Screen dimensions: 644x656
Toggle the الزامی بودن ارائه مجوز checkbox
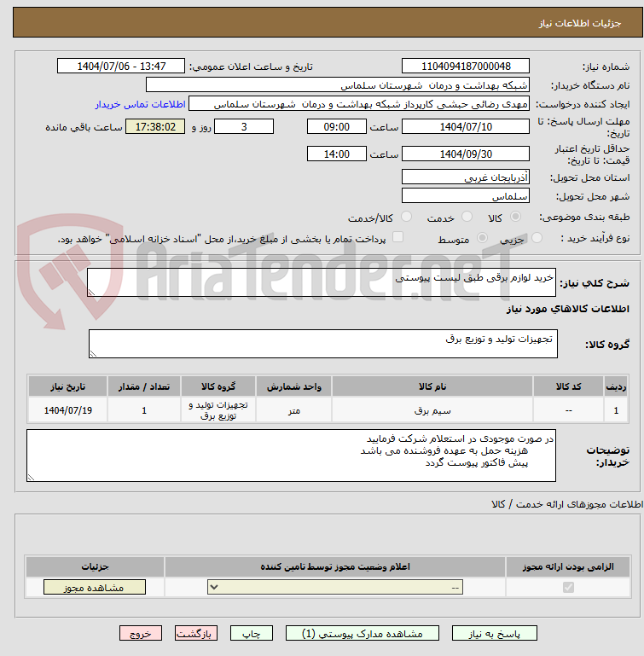pos(568,588)
